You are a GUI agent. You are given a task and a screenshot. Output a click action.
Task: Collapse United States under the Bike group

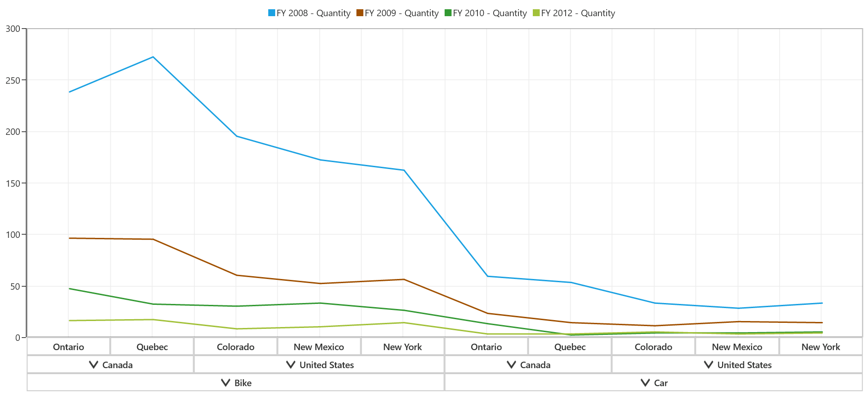pos(291,364)
